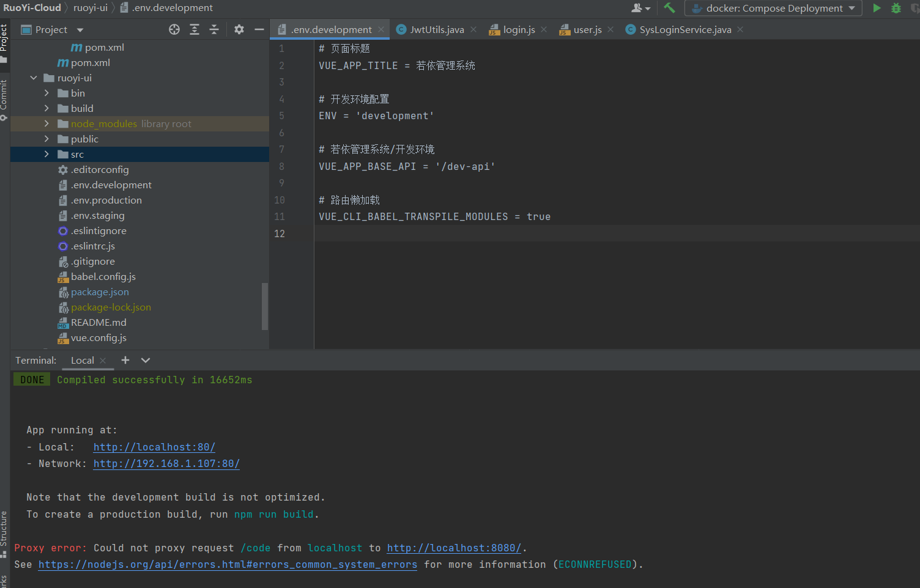Run the docker Compose Deployment

(877, 8)
